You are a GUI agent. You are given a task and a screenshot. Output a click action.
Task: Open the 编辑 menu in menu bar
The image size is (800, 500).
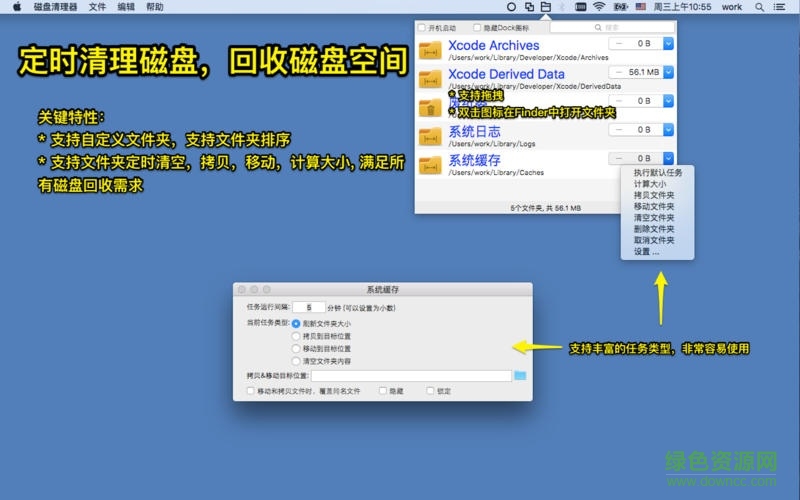click(126, 7)
